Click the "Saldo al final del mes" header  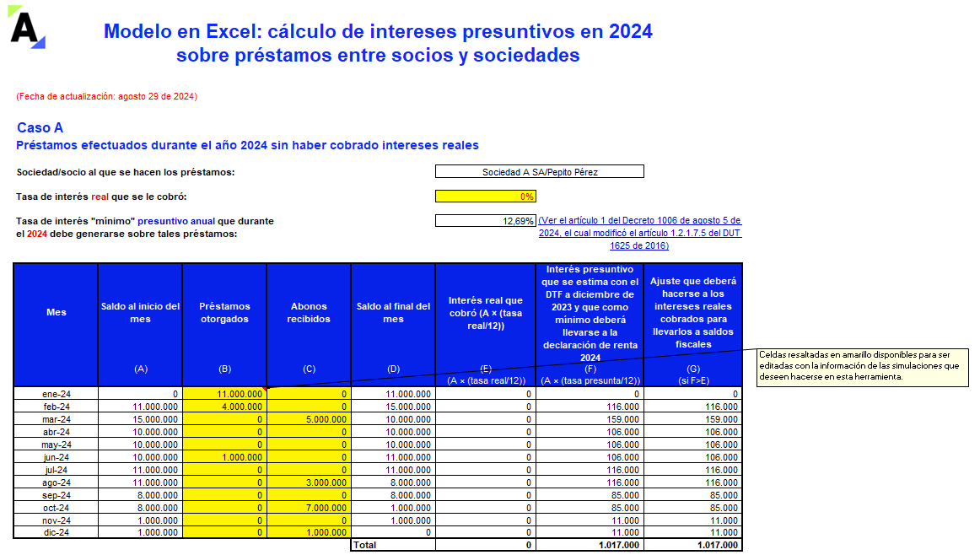(x=393, y=325)
